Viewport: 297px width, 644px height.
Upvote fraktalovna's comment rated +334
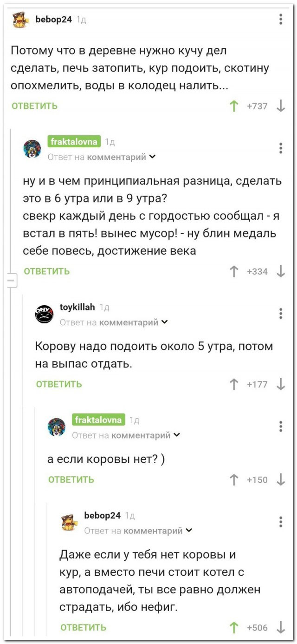click(233, 271)
